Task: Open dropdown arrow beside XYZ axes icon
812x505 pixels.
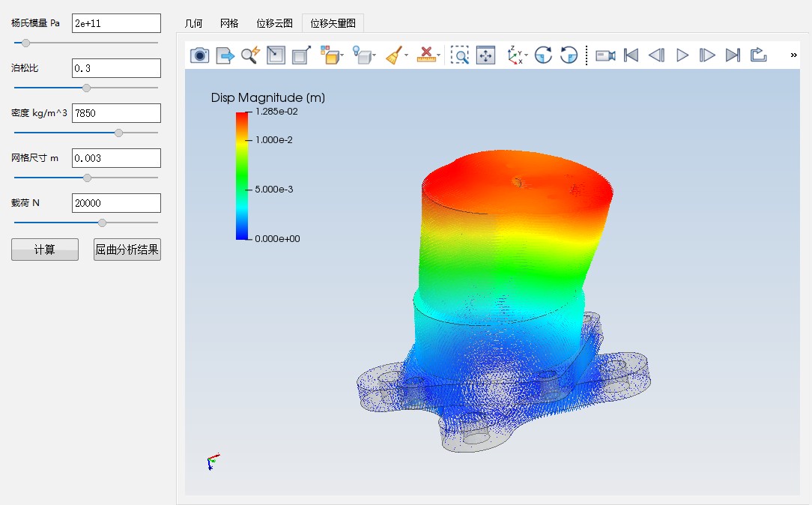Action: (x=526, y=55)
